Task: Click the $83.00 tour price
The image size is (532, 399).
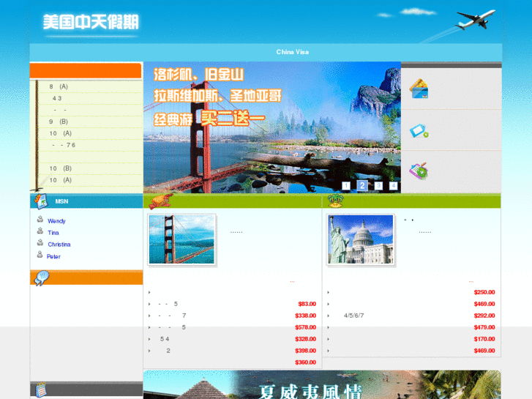Action: click(307, 304)
